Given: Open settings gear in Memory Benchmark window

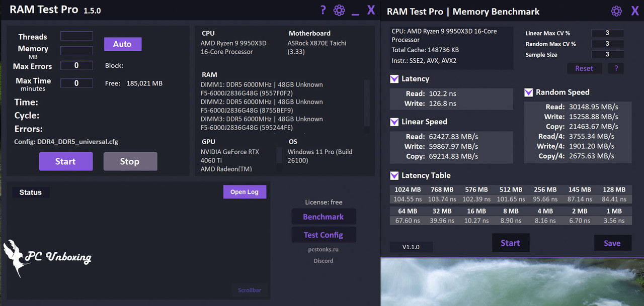Looking at the screenshot, I should click(616, 11).
